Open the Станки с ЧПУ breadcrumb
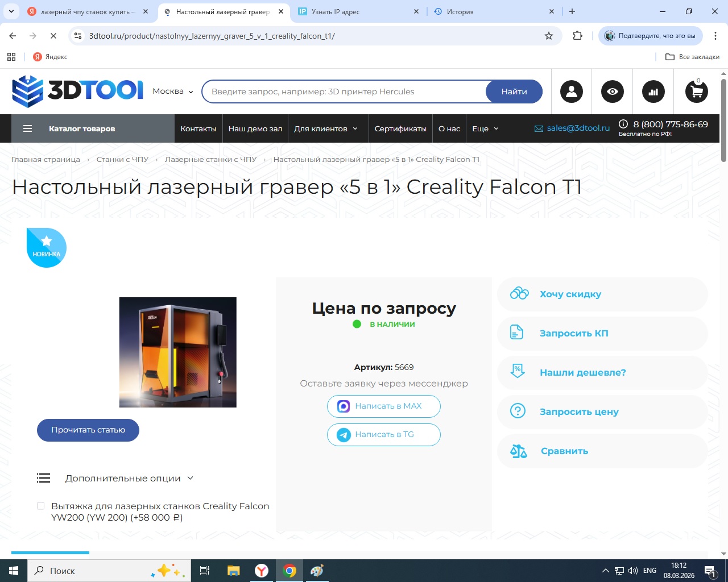The image size is (728, 582). 122,160
